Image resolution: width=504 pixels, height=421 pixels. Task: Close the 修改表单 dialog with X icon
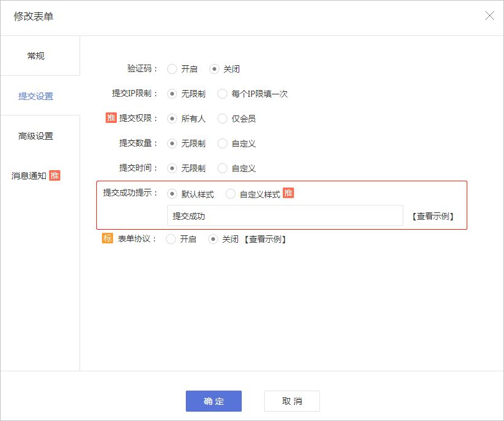point(490,16)
